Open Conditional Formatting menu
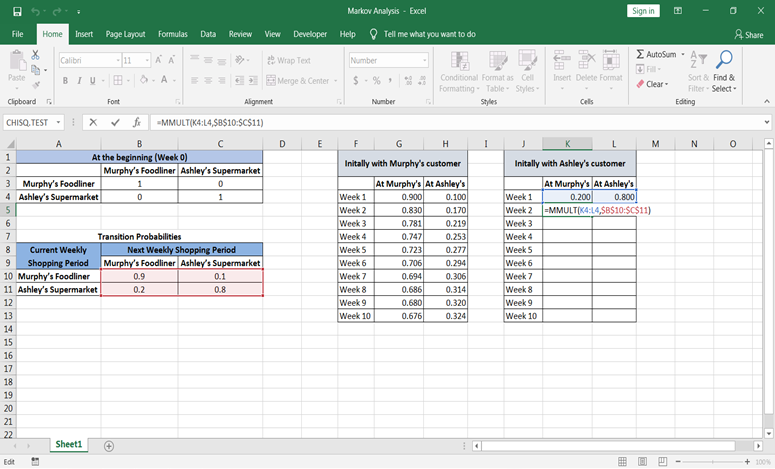This screenshot has width=775, height=469. [x=459, y=72]
